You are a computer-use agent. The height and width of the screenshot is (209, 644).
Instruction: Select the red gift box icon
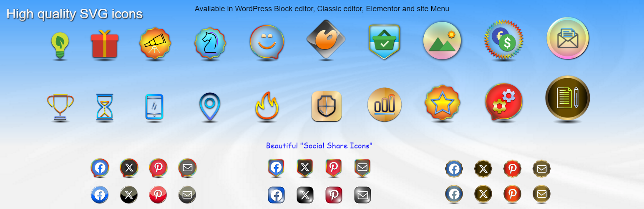[x=105, y=44]
